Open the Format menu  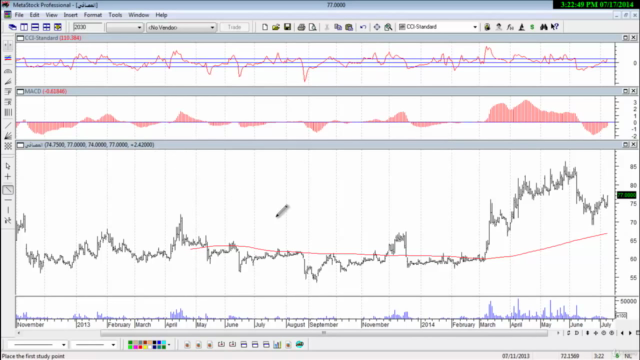point(93,15)
